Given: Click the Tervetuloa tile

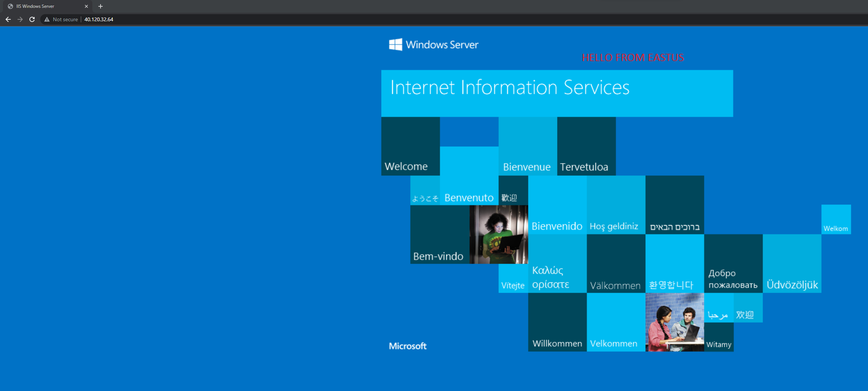Looking at the screenshot, I should point(586,146).
